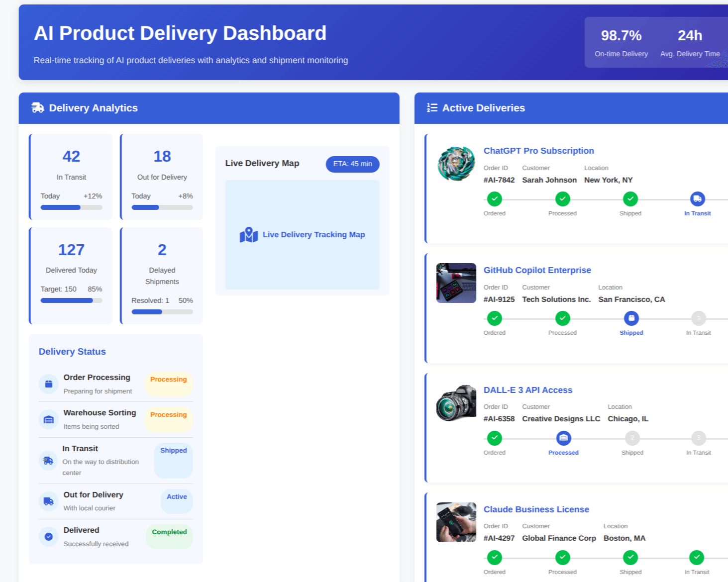
Task: Click the Delayed Shipments progress bar
Action: point(162,312)
